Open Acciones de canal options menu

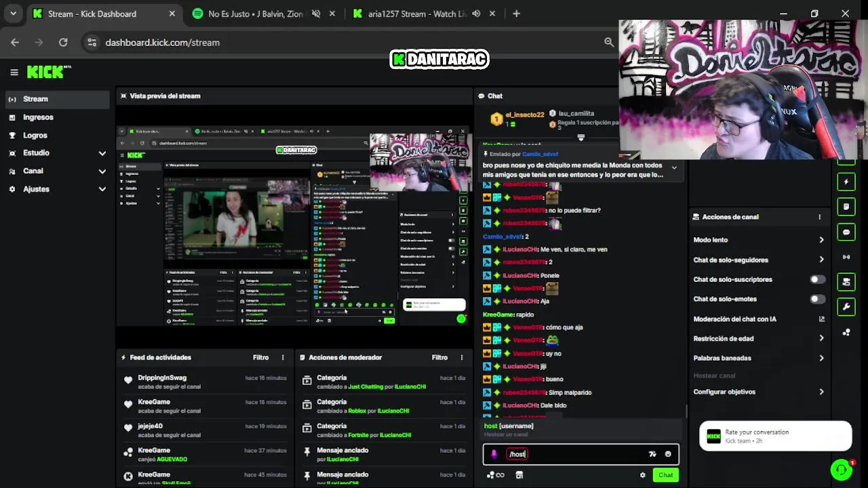click(819, 217)
